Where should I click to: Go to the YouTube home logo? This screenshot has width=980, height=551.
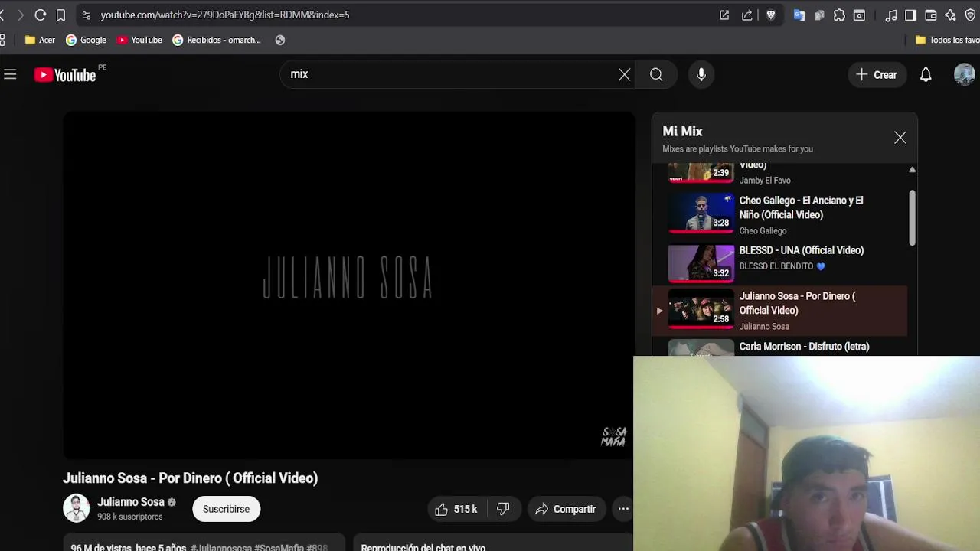pyautogui.click(x=65, y=74)
